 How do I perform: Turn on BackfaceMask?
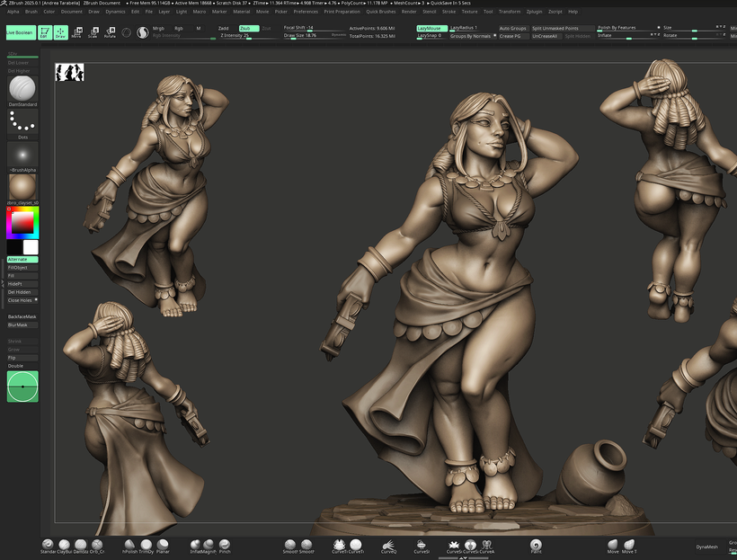(x=22, y=317)
